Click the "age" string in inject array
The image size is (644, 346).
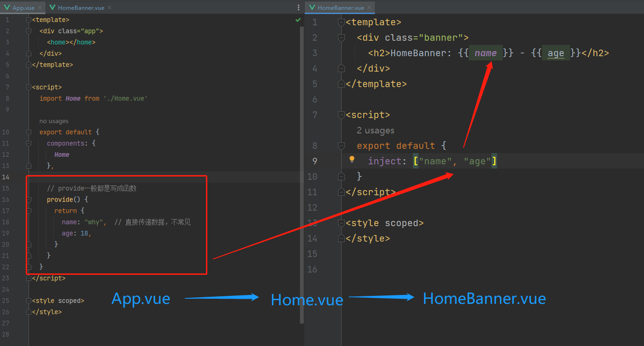[477, 162]
